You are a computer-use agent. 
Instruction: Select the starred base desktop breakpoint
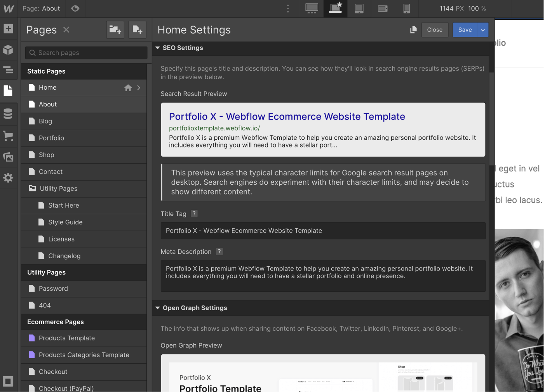coord(335,9)
